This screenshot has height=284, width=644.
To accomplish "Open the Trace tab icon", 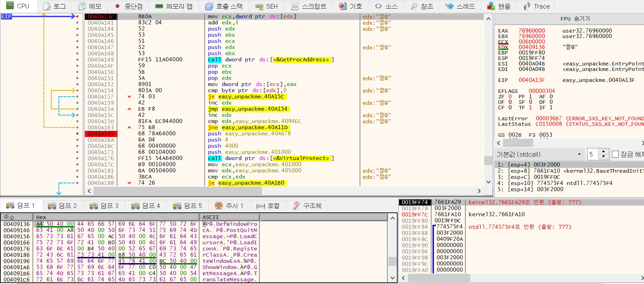I will coord(527,6).
